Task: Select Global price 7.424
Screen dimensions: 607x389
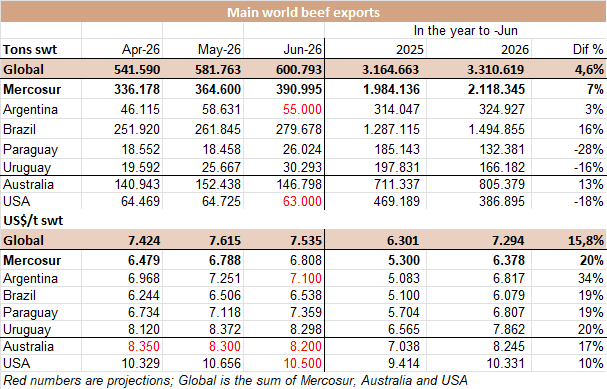Action: click(144, 241)
